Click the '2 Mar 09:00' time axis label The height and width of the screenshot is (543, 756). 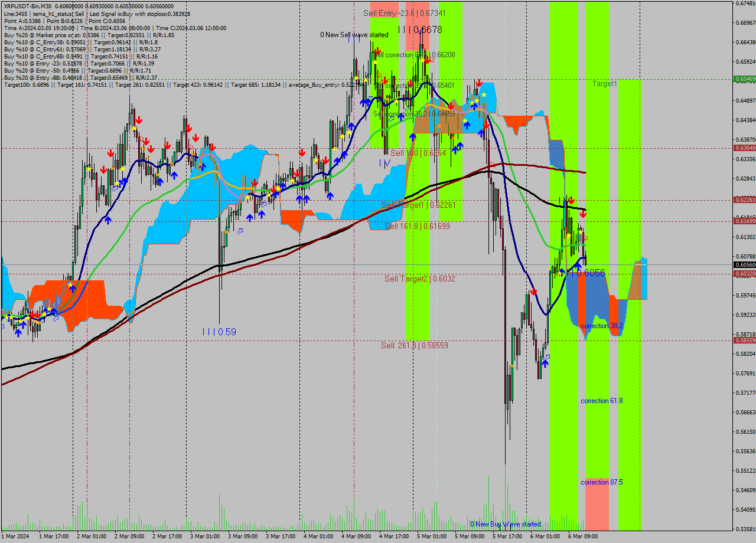pyautogui.click(x=129, y=537)
